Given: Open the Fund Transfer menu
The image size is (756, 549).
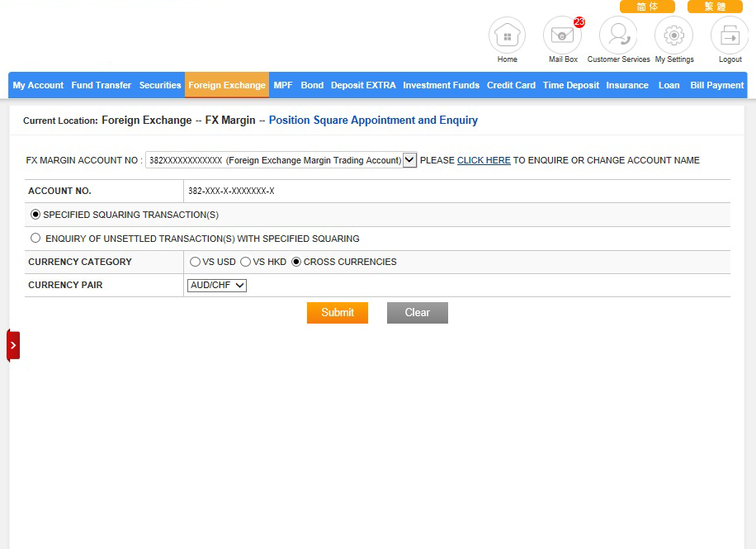Looking at the screenshot, I should [x=101, y=85].
